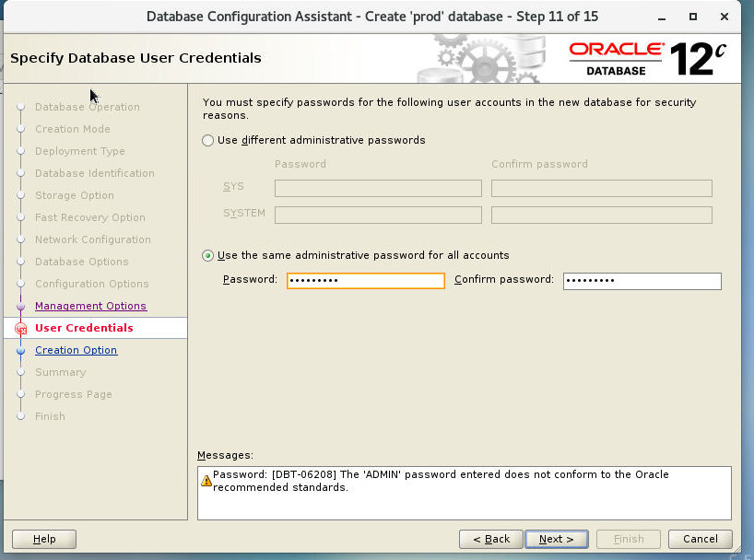The image size is (754, 560).
Task: Click the User Credentials error step icon
Action: [x=20, y=328]
